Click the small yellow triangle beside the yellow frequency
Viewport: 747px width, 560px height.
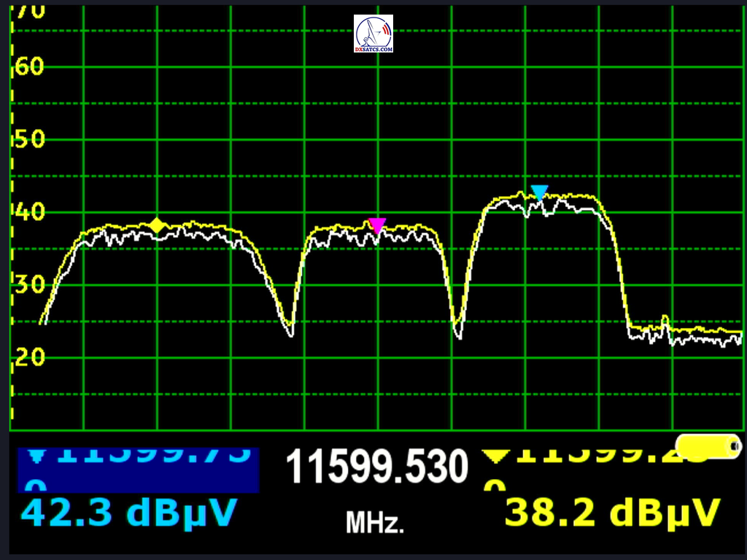496,457
